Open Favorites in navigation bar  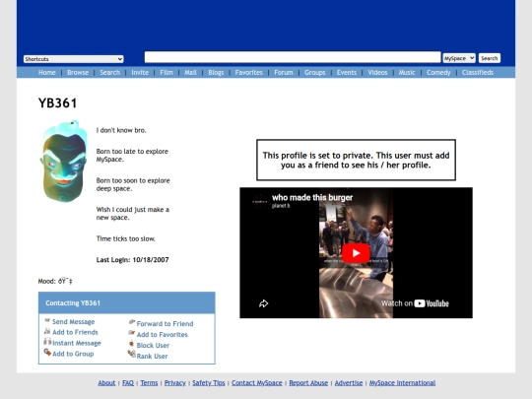click(x=248, y=73)
